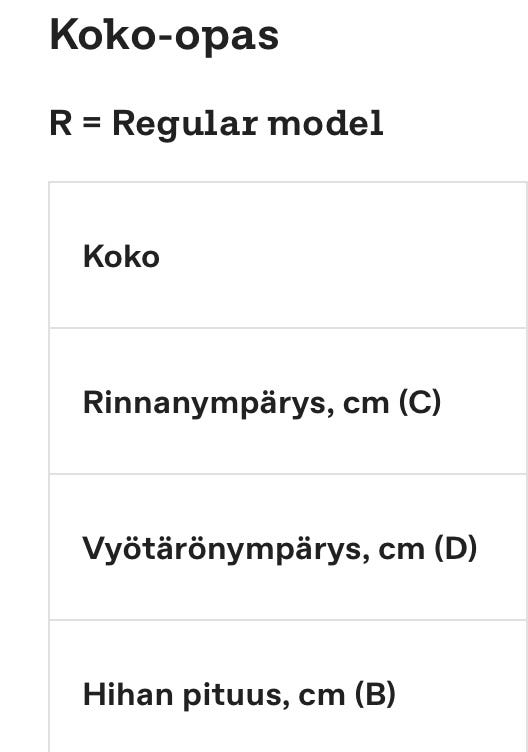This screenshot has width=528, height=752.
Task: Click the Hihan pituus row label
Action: pos(239,694)
